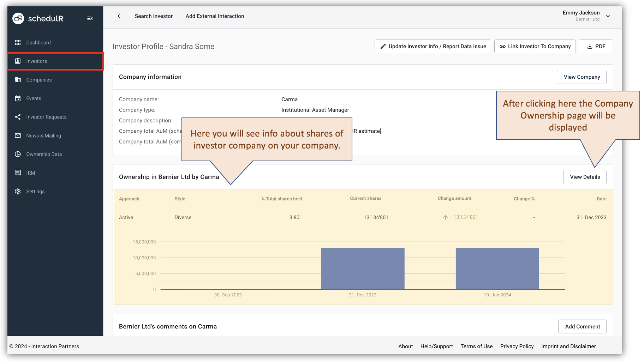Select Add External Interaction
Screen dimensions: 644x362
[214, 16]
